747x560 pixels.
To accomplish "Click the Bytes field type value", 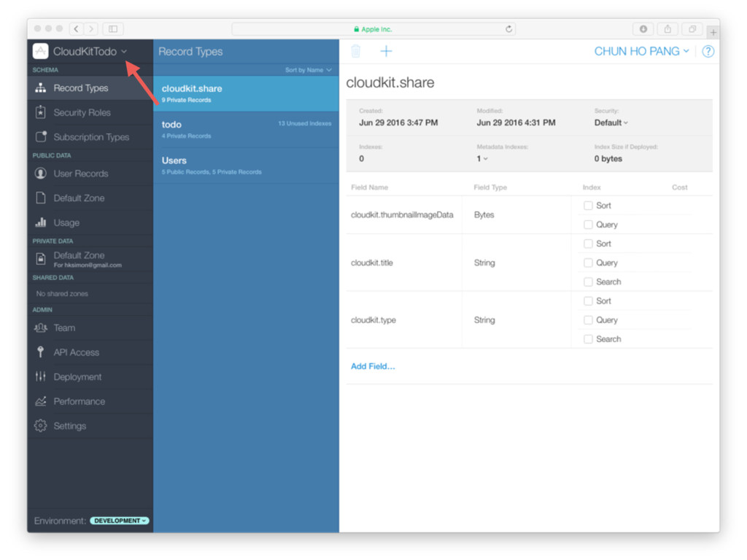I will coord(484,215).
